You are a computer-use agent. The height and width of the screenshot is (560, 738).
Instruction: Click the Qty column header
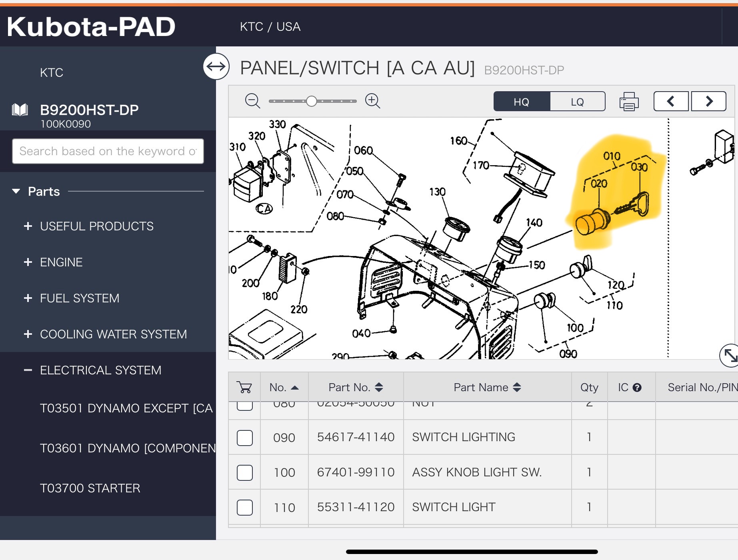click(x=589, y=387)
